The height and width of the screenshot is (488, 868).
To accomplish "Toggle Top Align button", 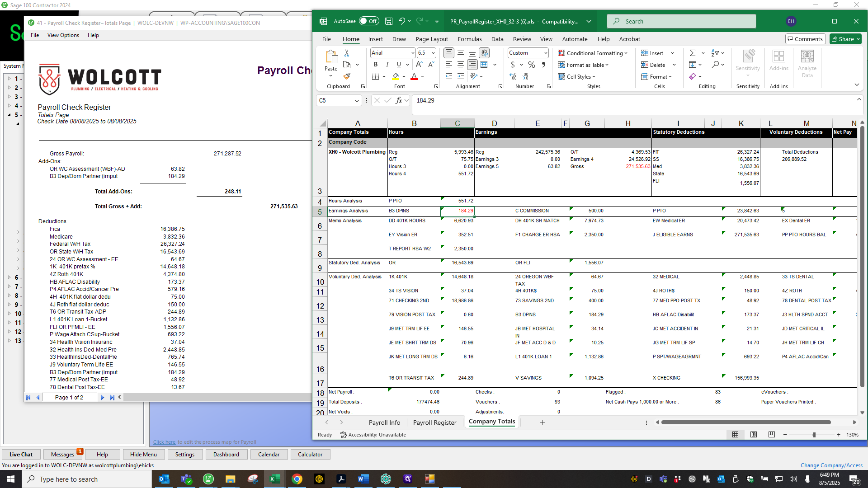I will pyautogui.click(x=449, y=53).
